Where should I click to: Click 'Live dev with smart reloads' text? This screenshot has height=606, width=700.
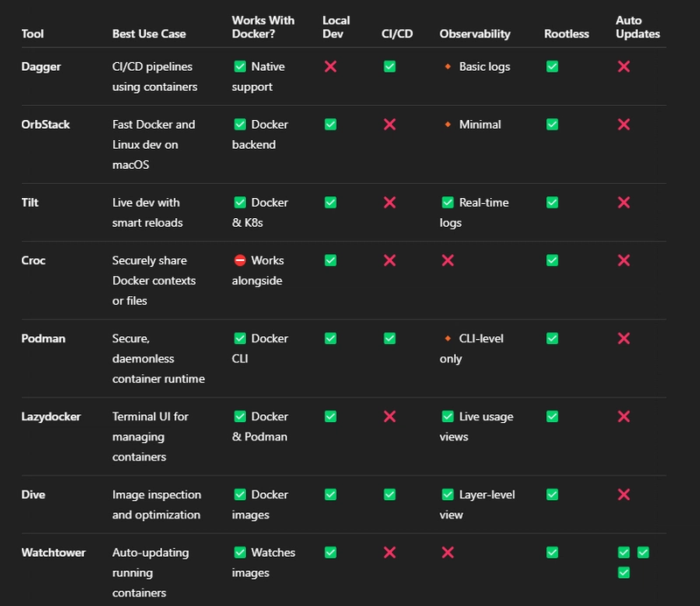tap(147, 212)
